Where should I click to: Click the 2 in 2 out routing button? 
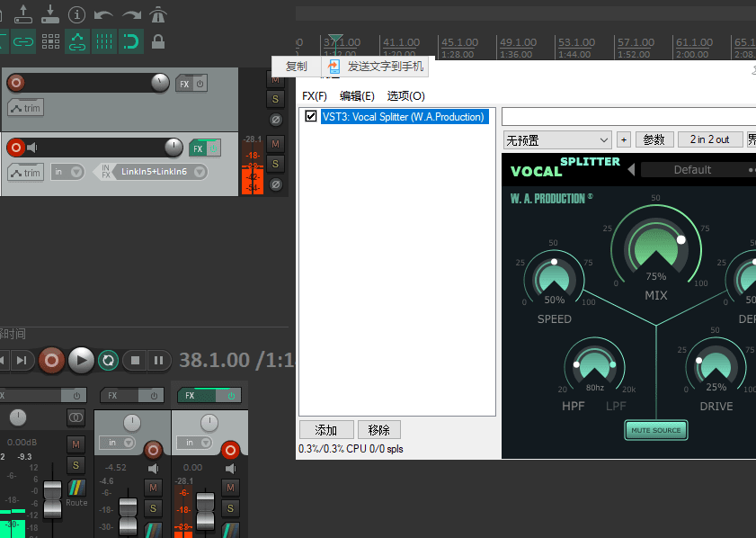click(x=710, y=140)
